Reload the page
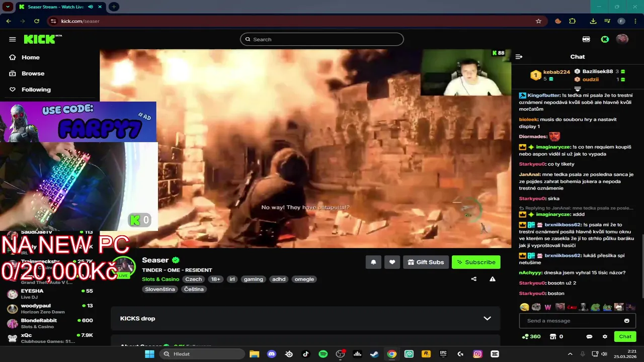The image size is (644, 362). (x=37, y=21)
